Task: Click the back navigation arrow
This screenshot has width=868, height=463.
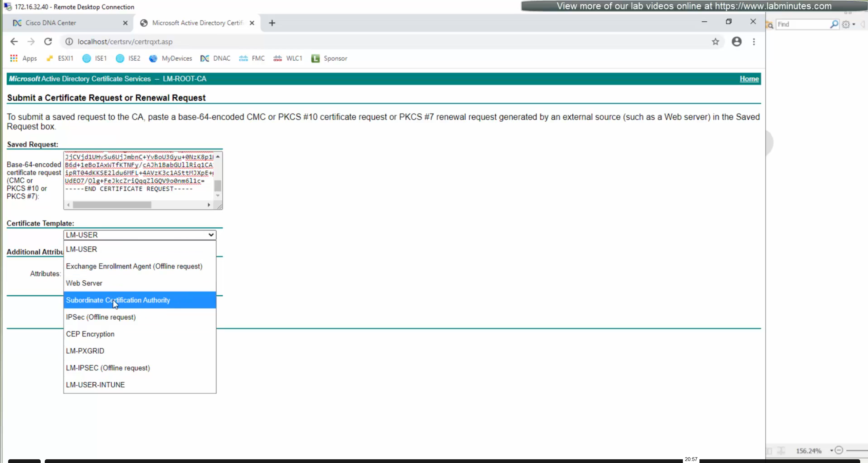Action: click(x=14, y=41)
